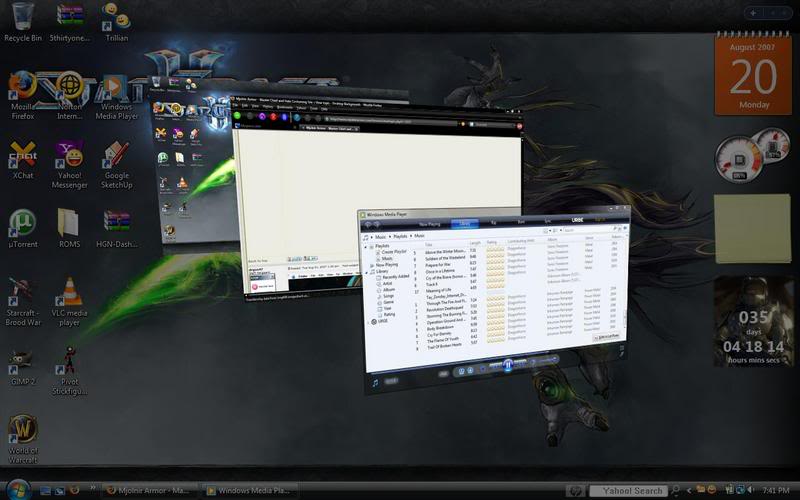Click the music note icon in Media Player
This screenshot has height=500, width=800.
(375, 383)
